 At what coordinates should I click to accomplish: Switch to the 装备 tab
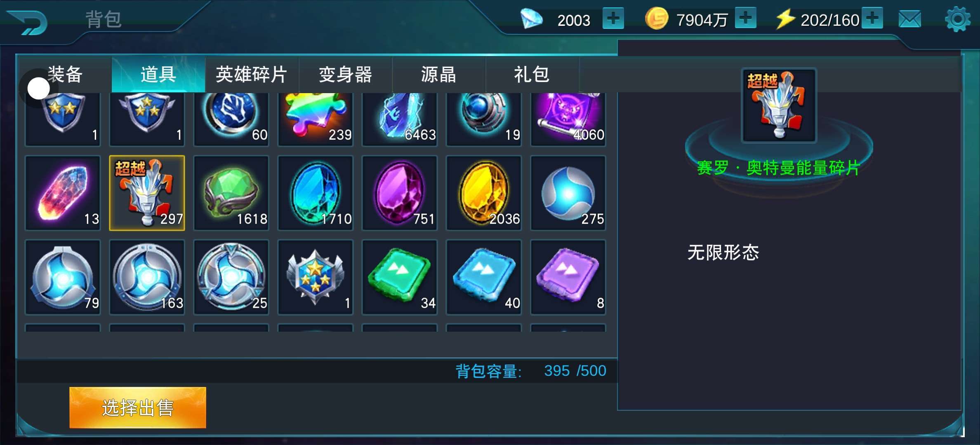tap(65, 75)
